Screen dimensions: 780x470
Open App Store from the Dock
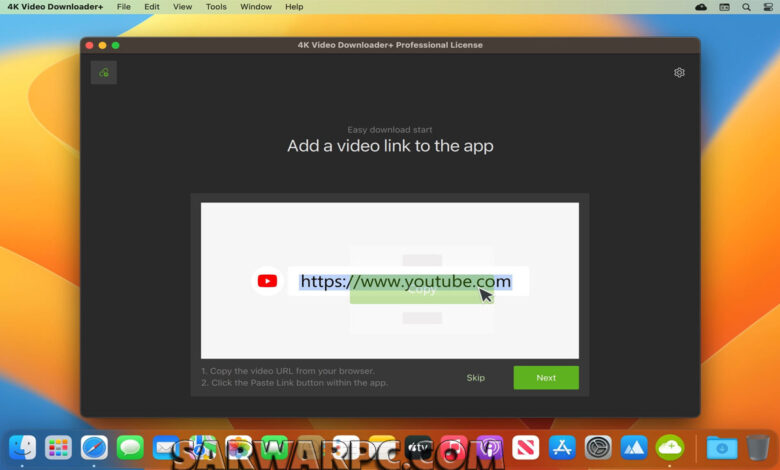pos(562,447)
